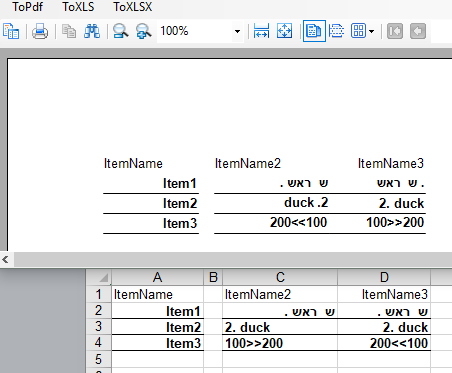Click '100>>200' in the report preview
This screenshot has width=452, height=373.
click(395, 222)
